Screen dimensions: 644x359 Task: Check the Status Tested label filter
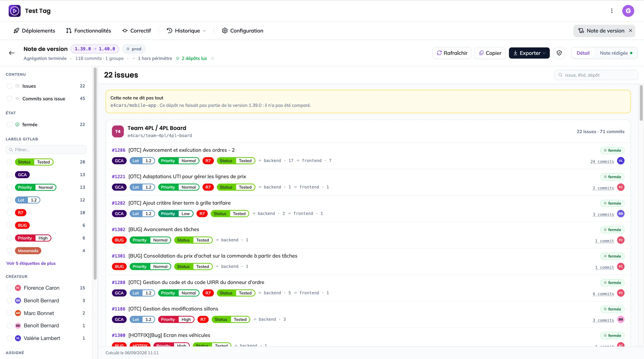(x=9, y=162)
